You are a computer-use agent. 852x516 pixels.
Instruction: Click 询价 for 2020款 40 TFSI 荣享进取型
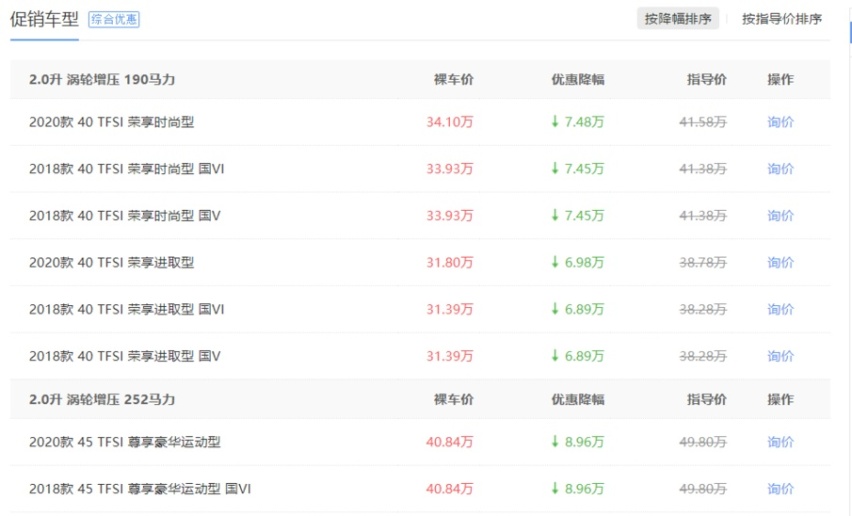tap(780, 262)
